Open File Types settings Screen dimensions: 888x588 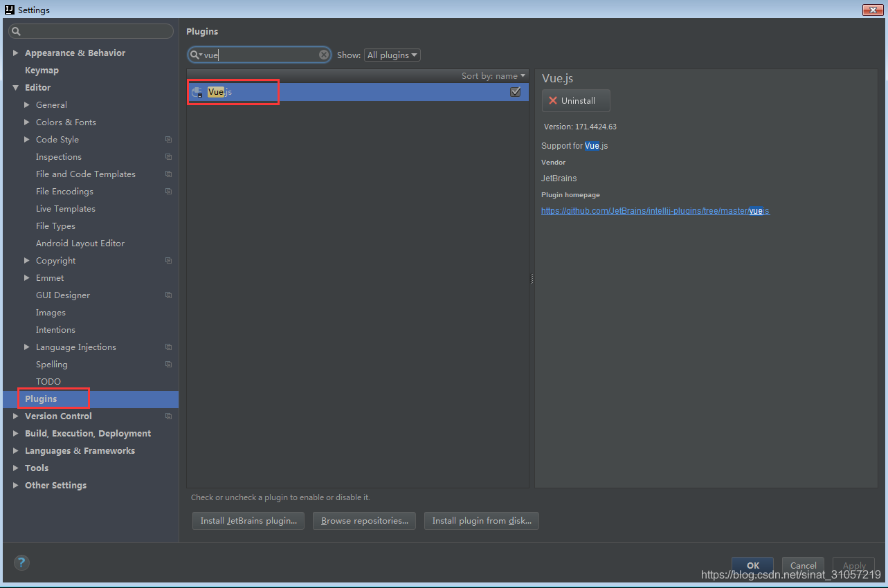55,226
